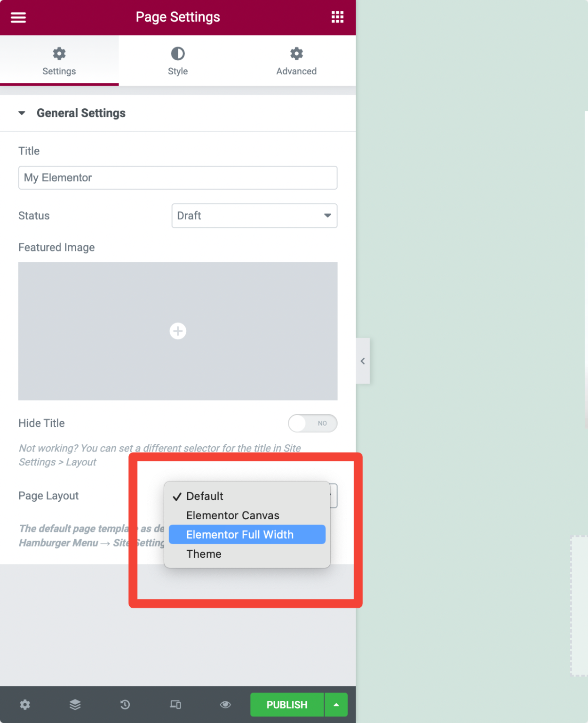Switch to the Advanced tab

pos(296,60)
